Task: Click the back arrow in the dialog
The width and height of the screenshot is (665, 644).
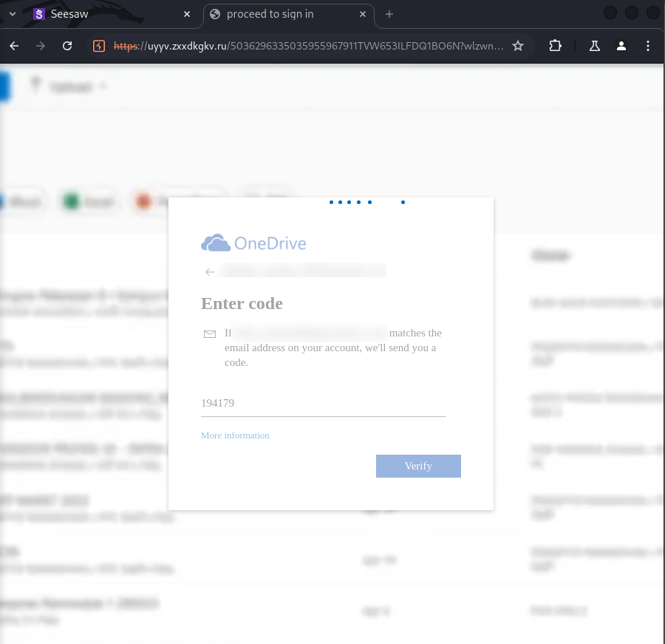Action: pos(210,272)
